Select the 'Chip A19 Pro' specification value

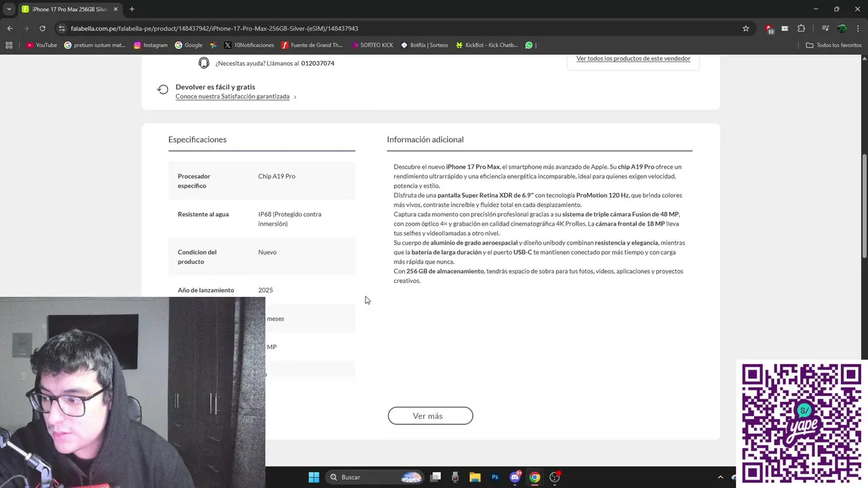(277, 176)
